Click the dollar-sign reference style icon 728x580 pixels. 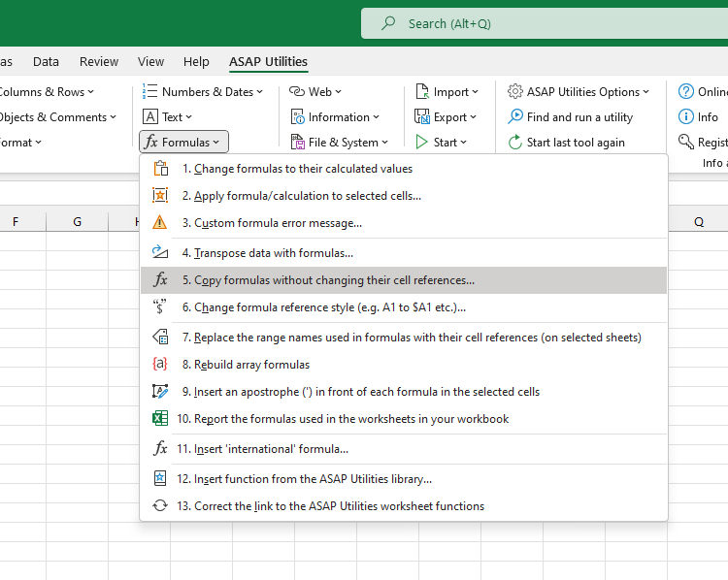(x=160, y=306)
